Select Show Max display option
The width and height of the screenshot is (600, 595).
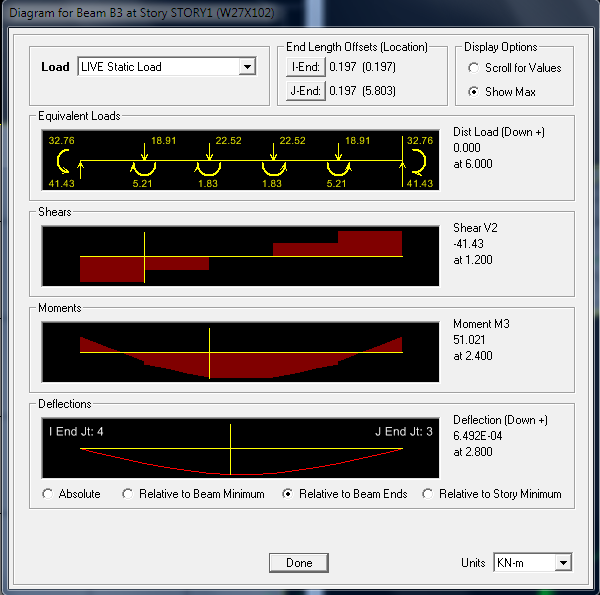[x=502, y=92]
